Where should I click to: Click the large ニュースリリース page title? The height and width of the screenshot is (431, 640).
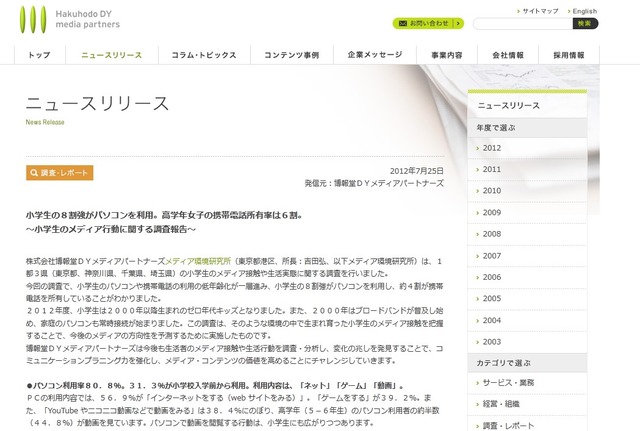point(98,104)
